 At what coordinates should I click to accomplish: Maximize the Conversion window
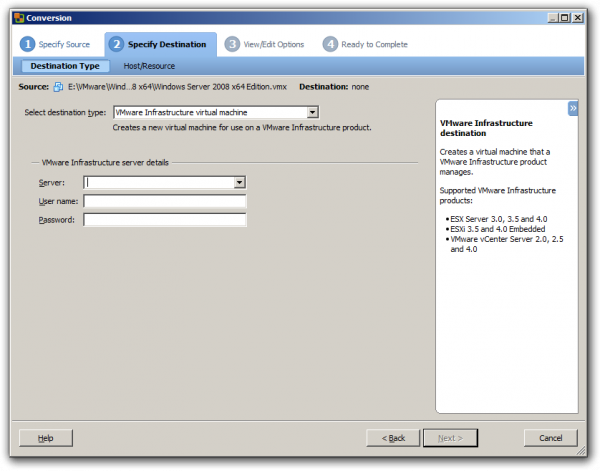point(564,18)
